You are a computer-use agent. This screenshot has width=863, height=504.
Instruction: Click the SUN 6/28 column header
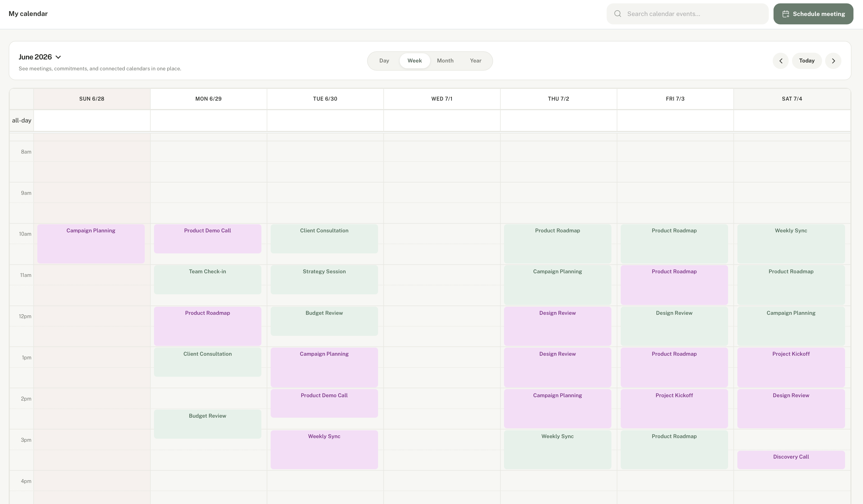(92, 99)
